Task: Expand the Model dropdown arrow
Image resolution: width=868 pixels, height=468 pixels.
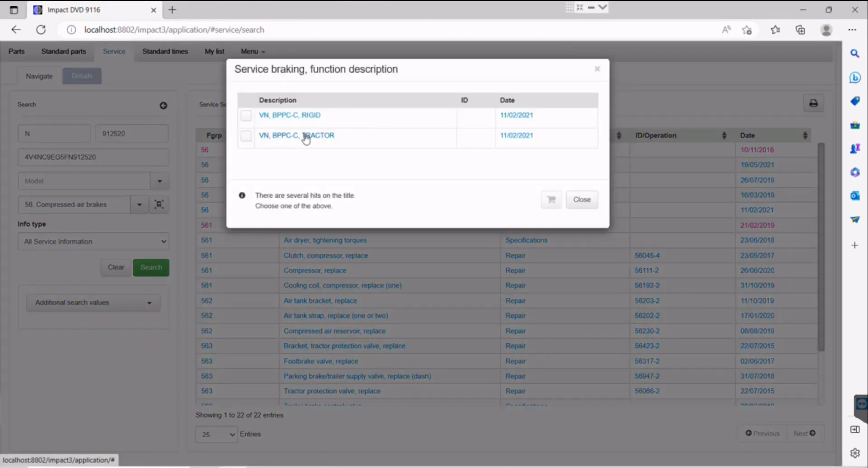Action: coord(159,181)
